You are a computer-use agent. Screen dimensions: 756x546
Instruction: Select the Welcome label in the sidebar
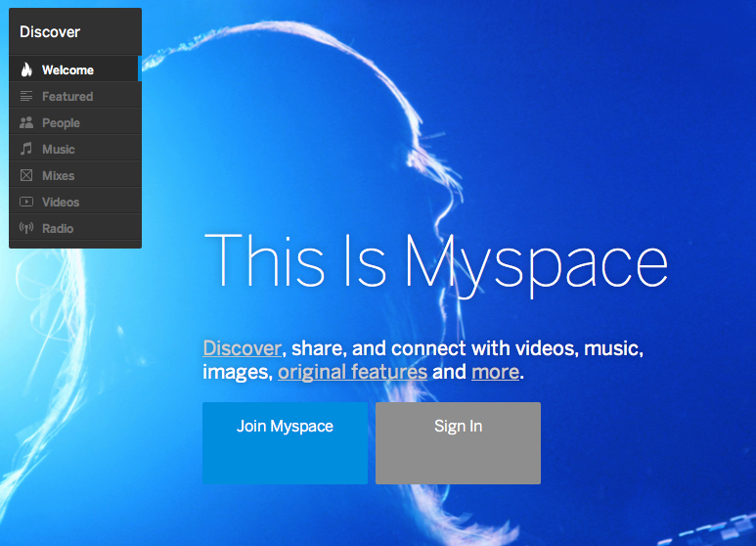[x=67, y=70]
